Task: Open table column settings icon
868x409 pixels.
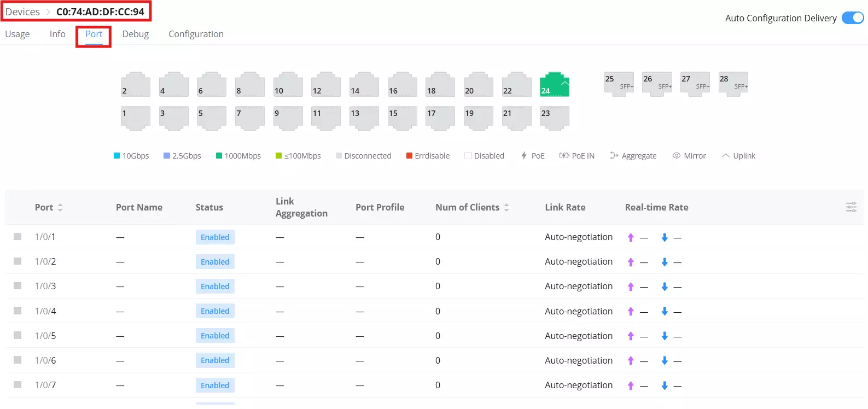Action: 851,207
